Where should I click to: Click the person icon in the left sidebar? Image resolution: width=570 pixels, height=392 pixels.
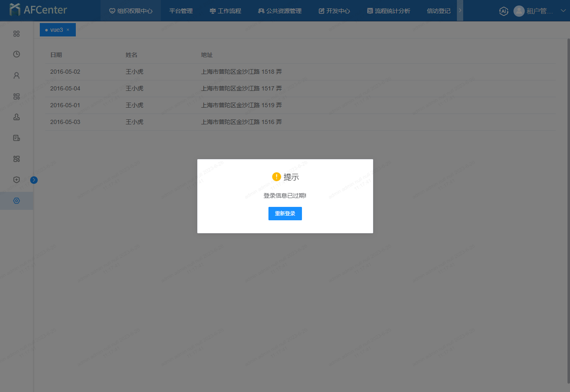pyautogui.click(x=16, y=75)
